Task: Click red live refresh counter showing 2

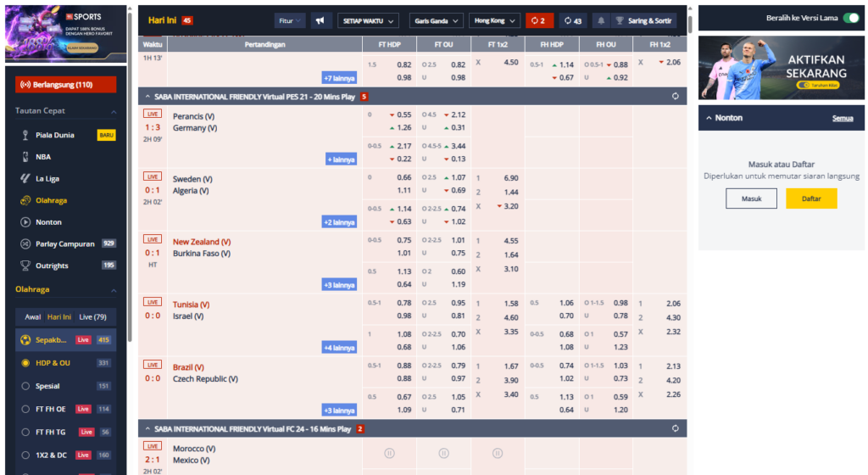Action: [x=537, y=20]
